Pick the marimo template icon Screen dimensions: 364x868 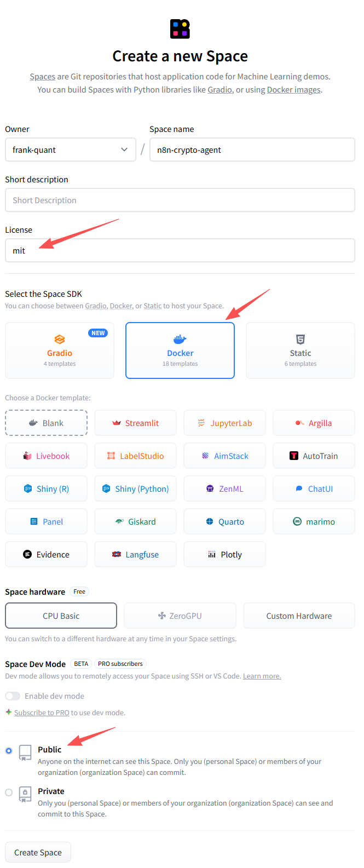point(297,522)
